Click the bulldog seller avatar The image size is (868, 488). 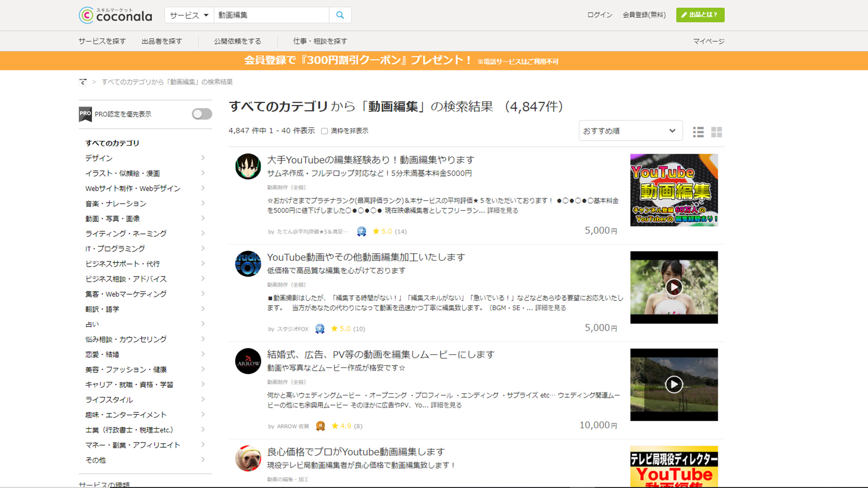248,459
